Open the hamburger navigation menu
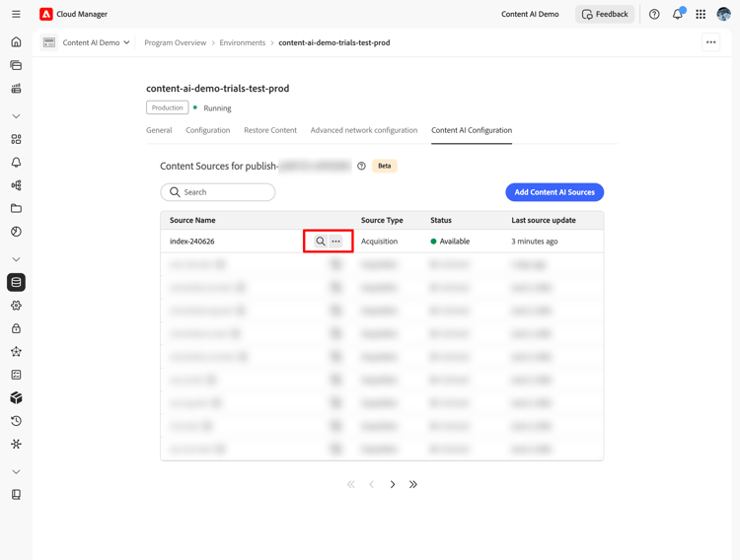Screen dimensions: 740x560 pyautogui.click(x=16, y=14)
